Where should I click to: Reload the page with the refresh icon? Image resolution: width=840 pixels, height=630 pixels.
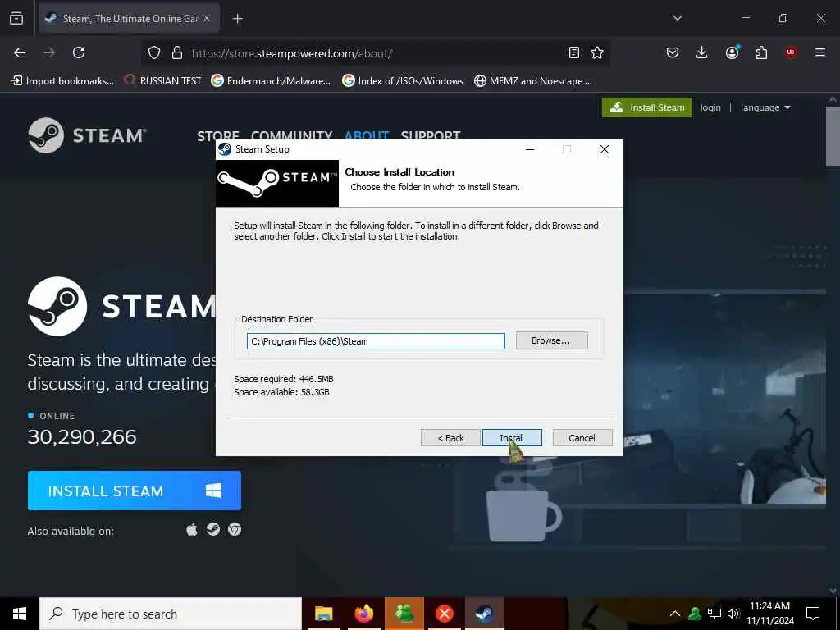coord(79,52)
